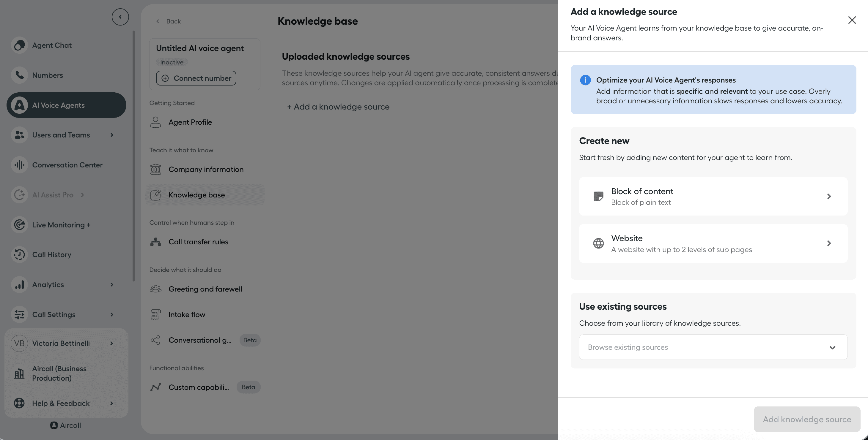868x440 pixels.
Task: Open the Numbers phone icon
Action: [x=19, y=75]
